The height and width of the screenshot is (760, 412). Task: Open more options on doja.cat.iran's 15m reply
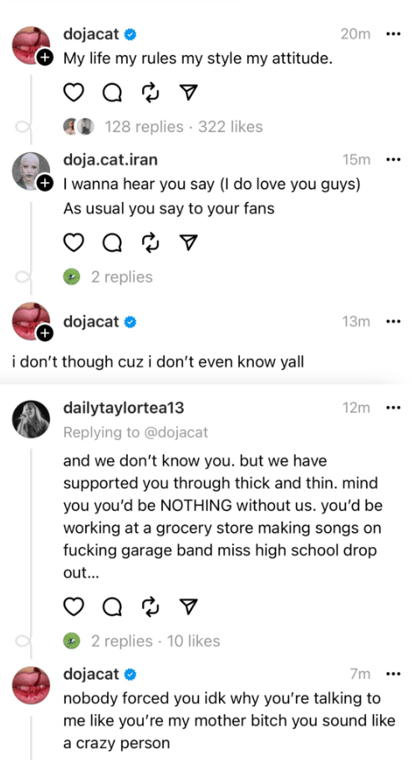coord(393,159)
